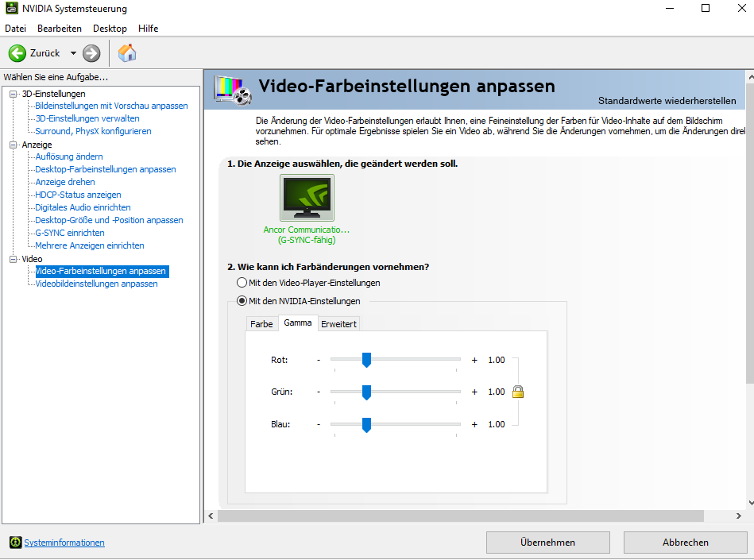
Task: Click the Grün gamma value 1.00
Action: pyautogui.click(x=497, y=392)
